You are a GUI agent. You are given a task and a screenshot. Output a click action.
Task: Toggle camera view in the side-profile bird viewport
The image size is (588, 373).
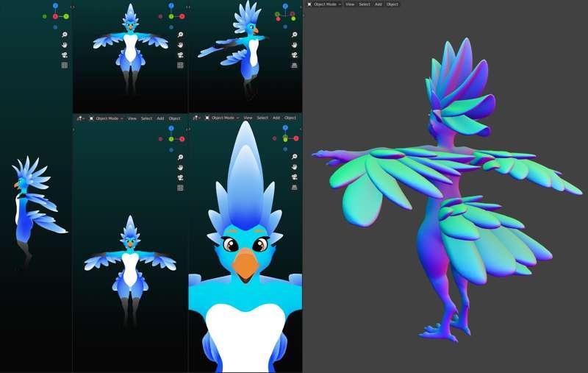[65, 54]
